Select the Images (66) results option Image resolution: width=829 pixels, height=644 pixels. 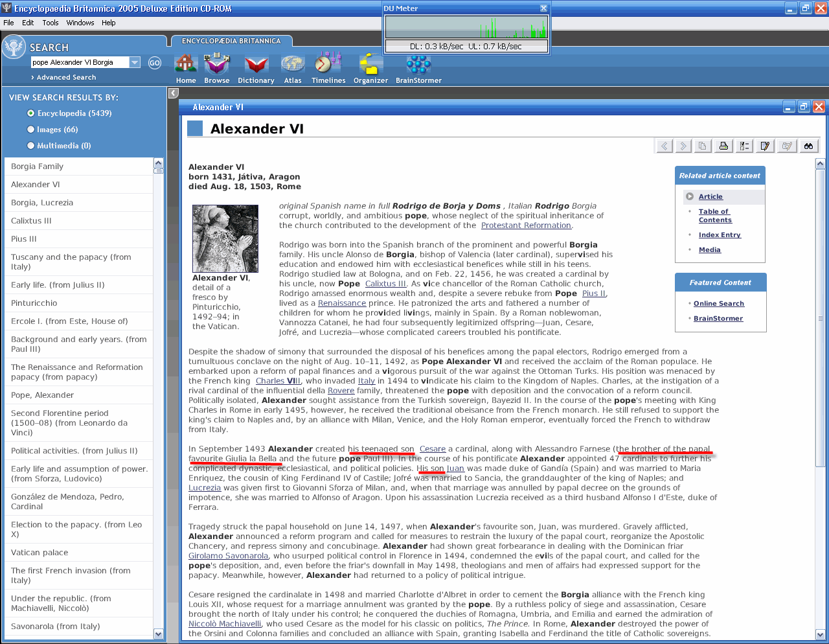[30, 130]
